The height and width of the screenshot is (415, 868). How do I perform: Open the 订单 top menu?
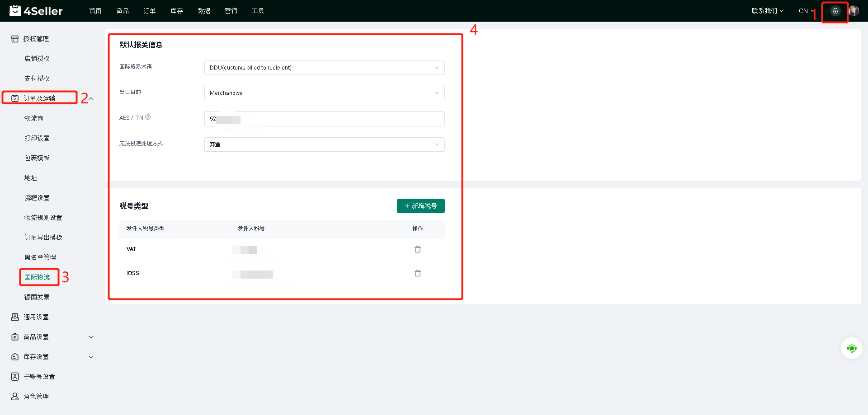(x=150, y=11)
